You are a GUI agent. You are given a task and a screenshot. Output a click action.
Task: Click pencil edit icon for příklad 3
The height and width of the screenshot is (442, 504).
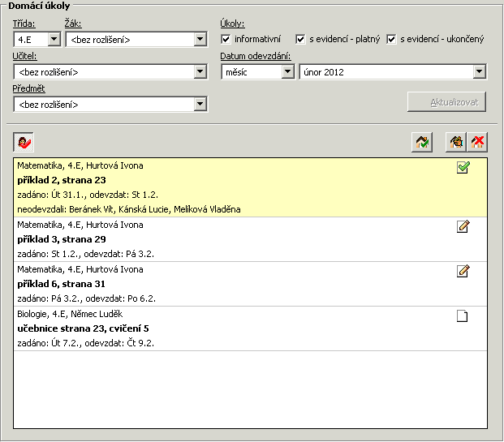pos(463,226)
